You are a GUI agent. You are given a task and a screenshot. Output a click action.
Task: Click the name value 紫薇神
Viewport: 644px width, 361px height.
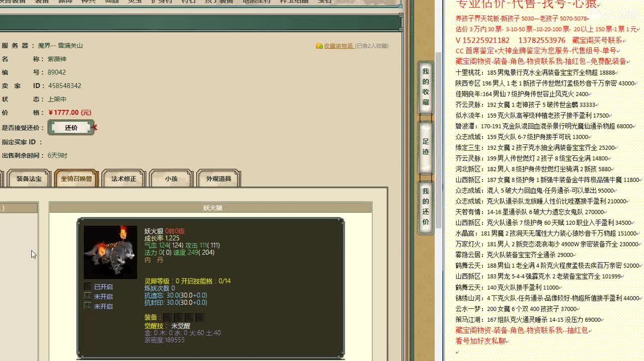57,59
